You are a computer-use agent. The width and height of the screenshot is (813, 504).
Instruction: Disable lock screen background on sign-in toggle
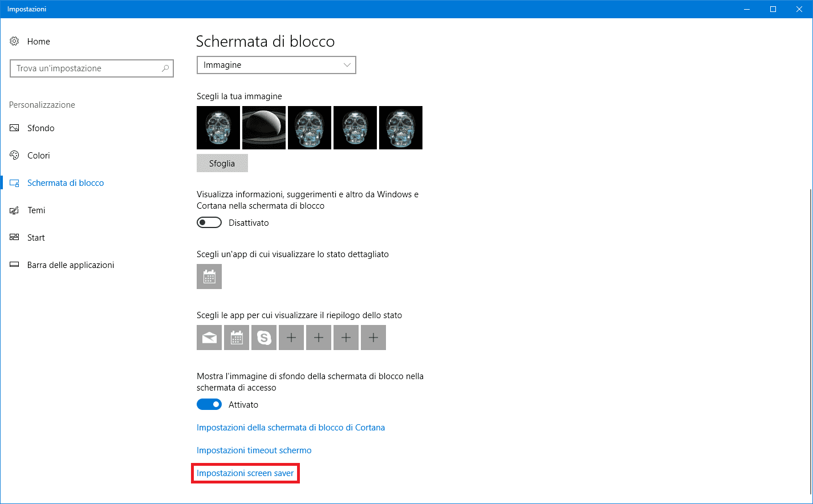coord(209,404)
